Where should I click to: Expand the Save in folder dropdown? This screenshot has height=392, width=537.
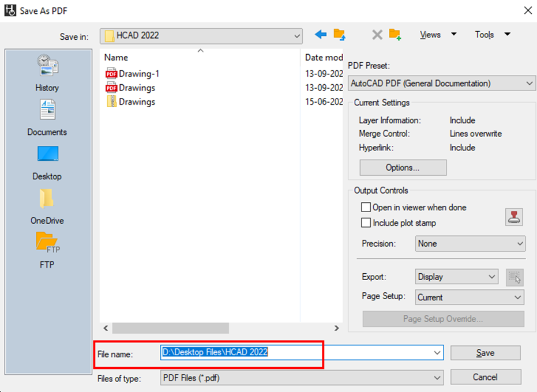click(201, 36)
